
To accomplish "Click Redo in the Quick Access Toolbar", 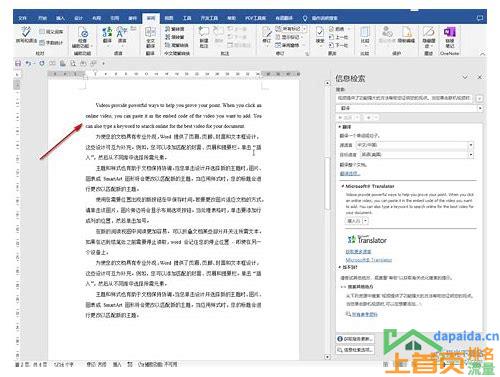I will tap(42, 63).
